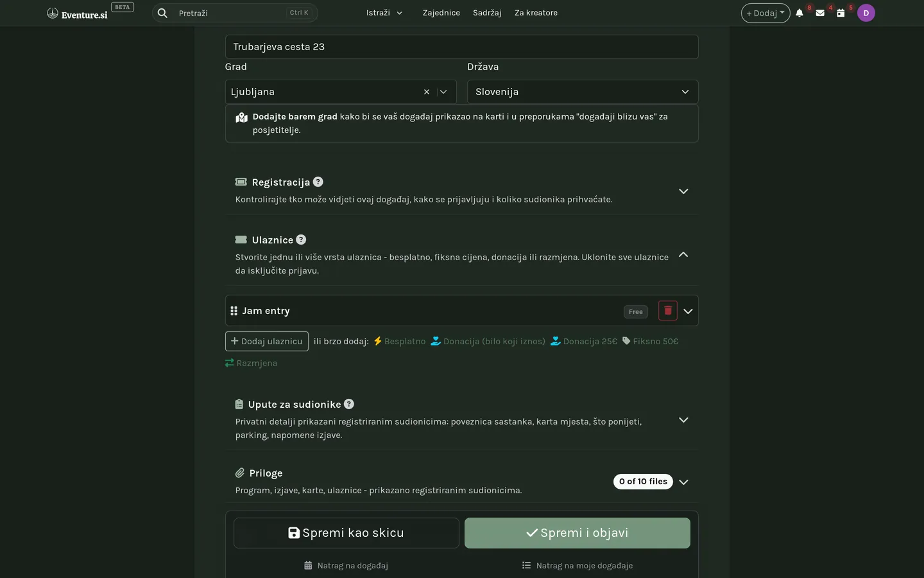Click Dodaj ulaznicu button

pyautogui.click(x=267, y=341)
